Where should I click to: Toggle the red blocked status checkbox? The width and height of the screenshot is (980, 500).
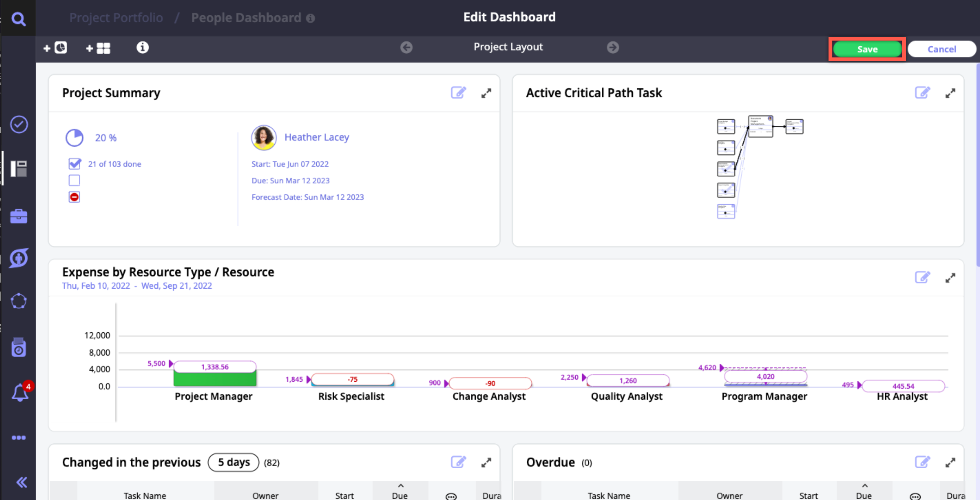click(74, 197)
